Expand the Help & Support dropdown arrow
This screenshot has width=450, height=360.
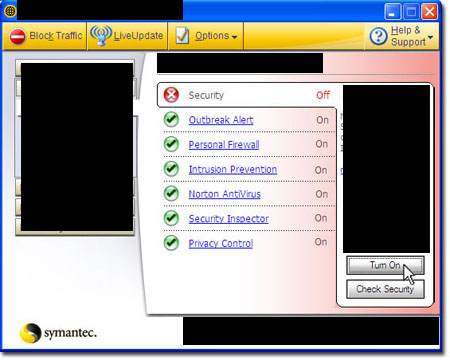click(430, 37)
